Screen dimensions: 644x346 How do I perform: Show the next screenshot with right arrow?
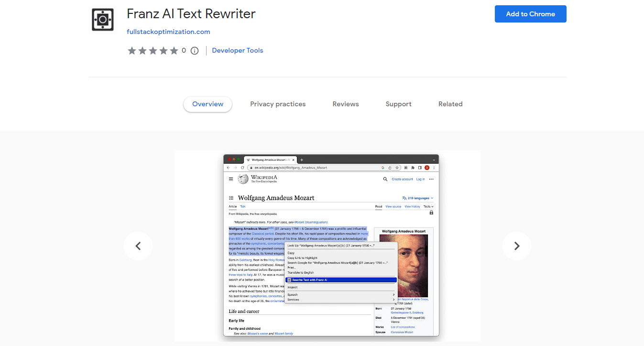coord(517,246)
